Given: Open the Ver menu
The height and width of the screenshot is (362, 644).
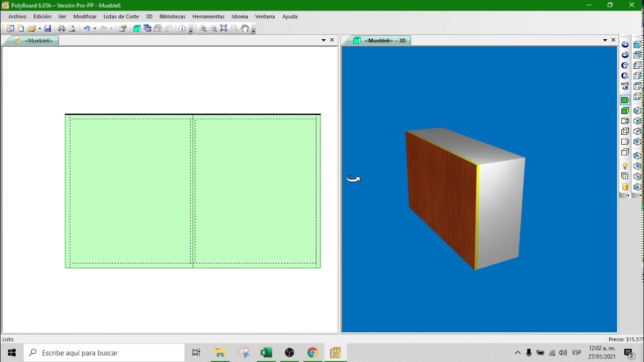Looking at the screenshot, I should click(62, 17).
